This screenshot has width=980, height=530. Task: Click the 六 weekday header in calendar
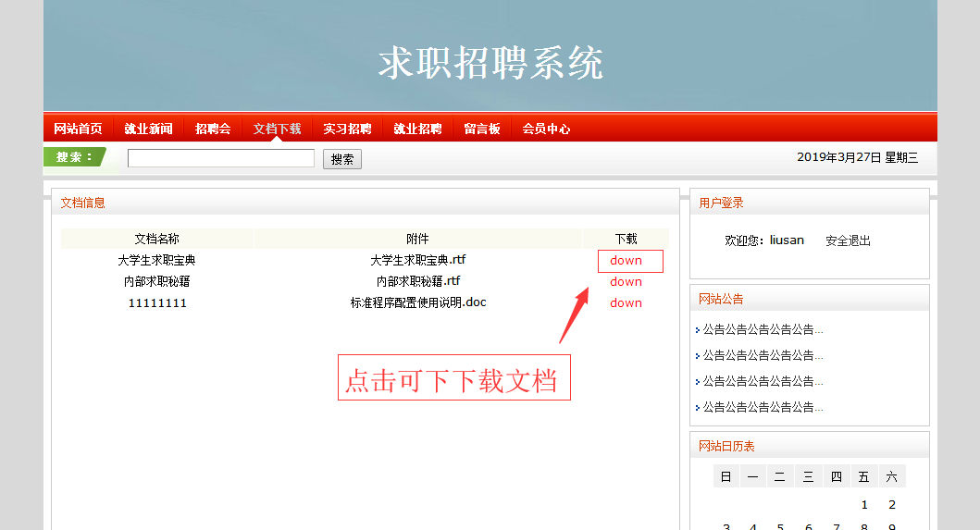[892, 477]
